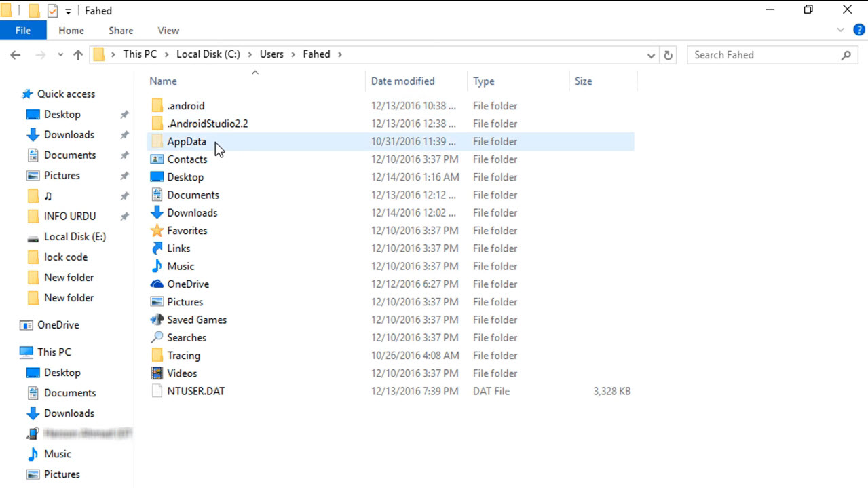Open Documents under This PC in sidebar
The image size is (868, 488).
coord(70,392)
